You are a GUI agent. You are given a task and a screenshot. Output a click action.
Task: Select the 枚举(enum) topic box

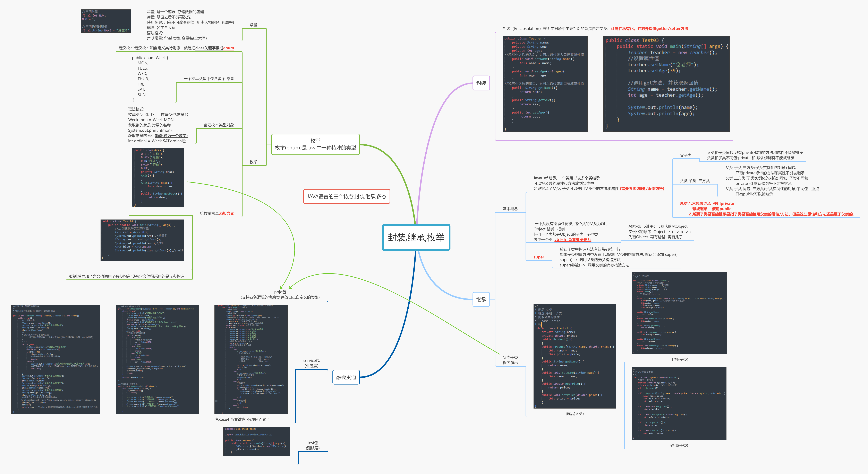coord(315,144)
